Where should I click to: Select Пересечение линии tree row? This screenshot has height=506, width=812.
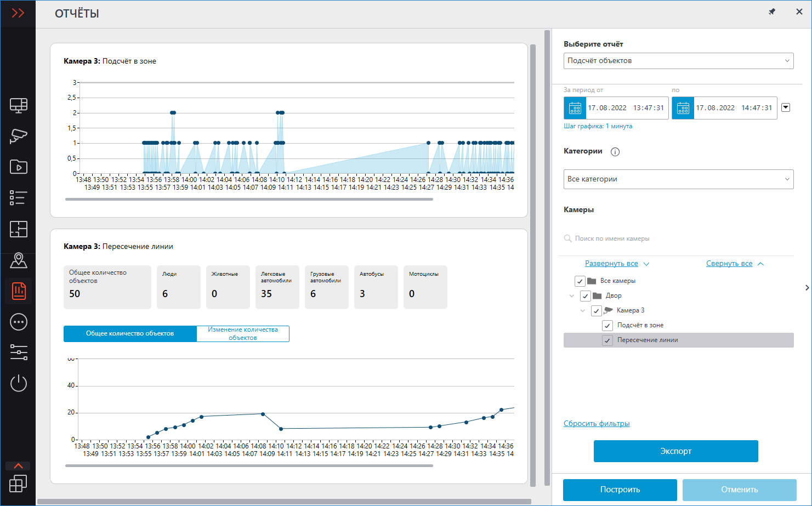point(678,340)
